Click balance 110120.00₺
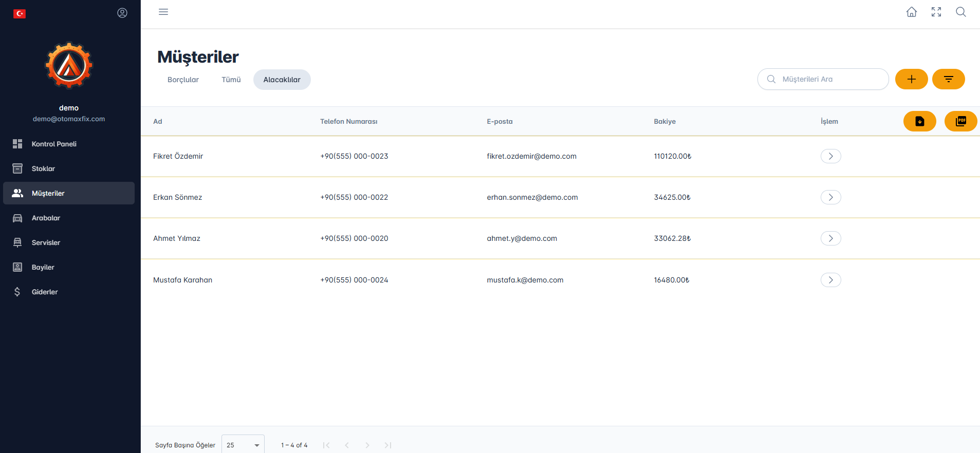 pos(673,156)
